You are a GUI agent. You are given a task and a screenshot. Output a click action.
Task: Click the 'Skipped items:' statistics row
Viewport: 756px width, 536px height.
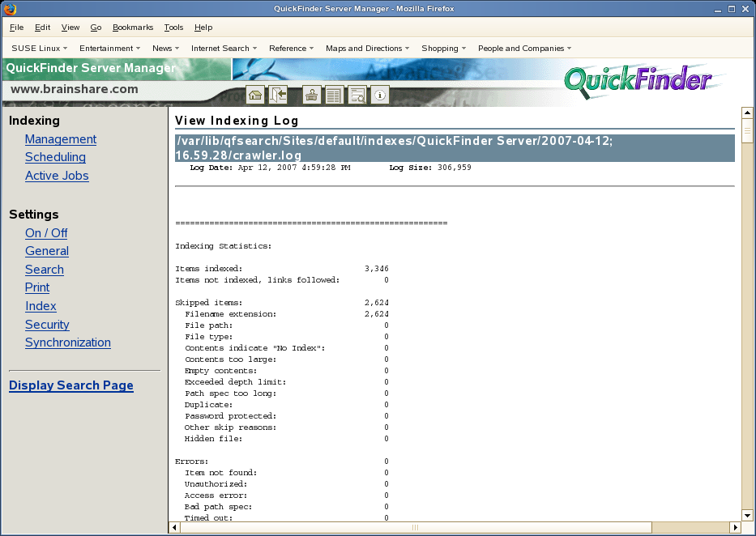point(282,303)
